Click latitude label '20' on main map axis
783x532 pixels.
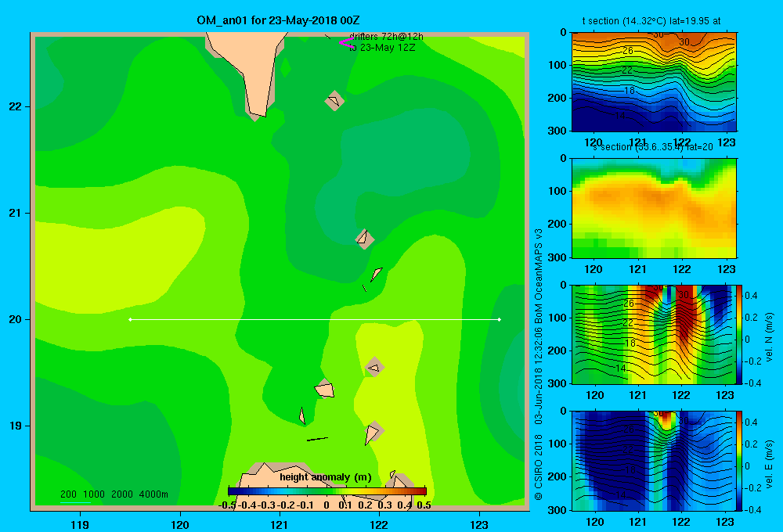(16, 319)
